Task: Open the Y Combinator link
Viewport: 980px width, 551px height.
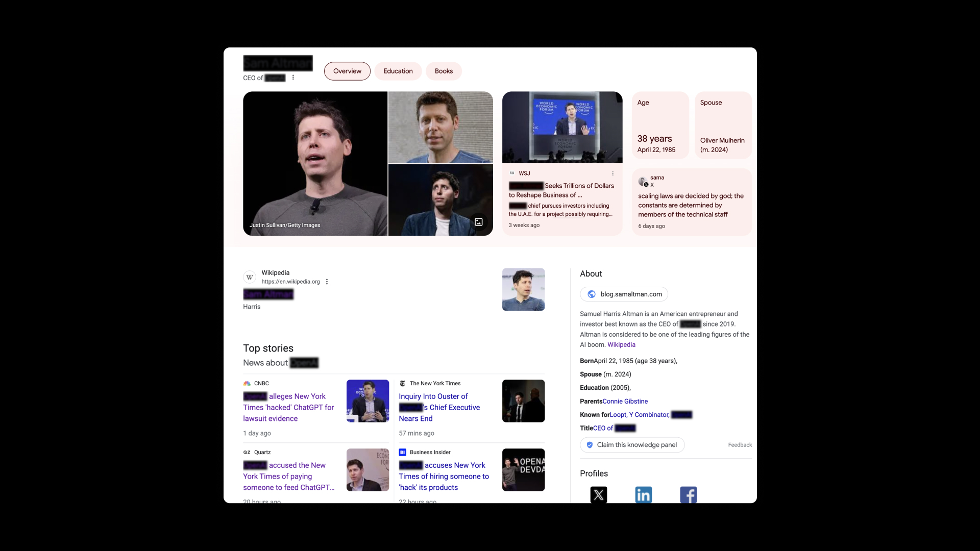Action: (649, 415)
